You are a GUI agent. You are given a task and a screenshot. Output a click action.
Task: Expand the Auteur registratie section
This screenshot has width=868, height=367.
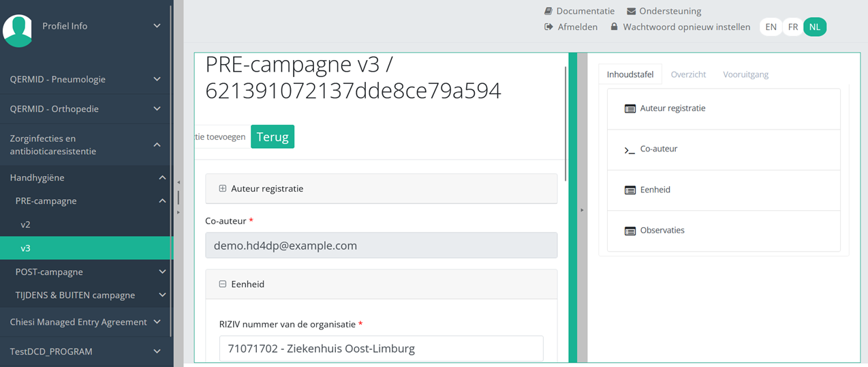pos(223,188)
